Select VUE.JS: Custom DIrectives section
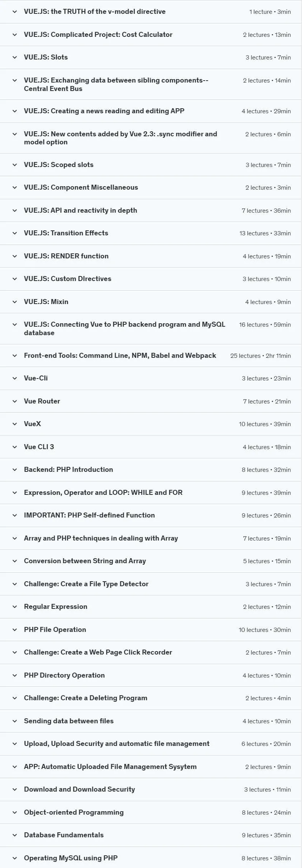This screenshot has height=868, width=302. 151,279
